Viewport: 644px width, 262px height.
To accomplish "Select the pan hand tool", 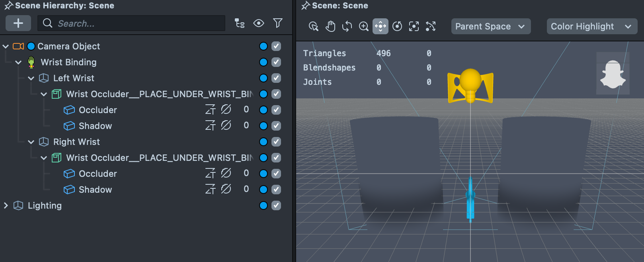I will click(330, 27).
